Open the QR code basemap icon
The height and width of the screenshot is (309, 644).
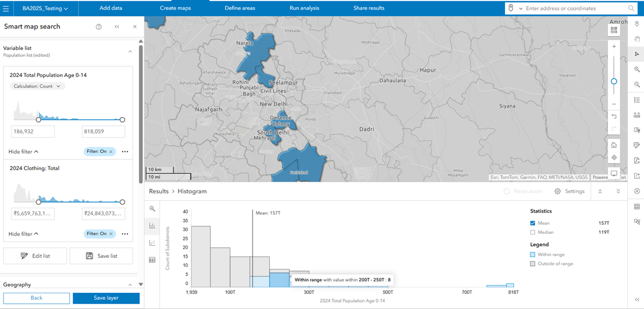coord(614,30)
